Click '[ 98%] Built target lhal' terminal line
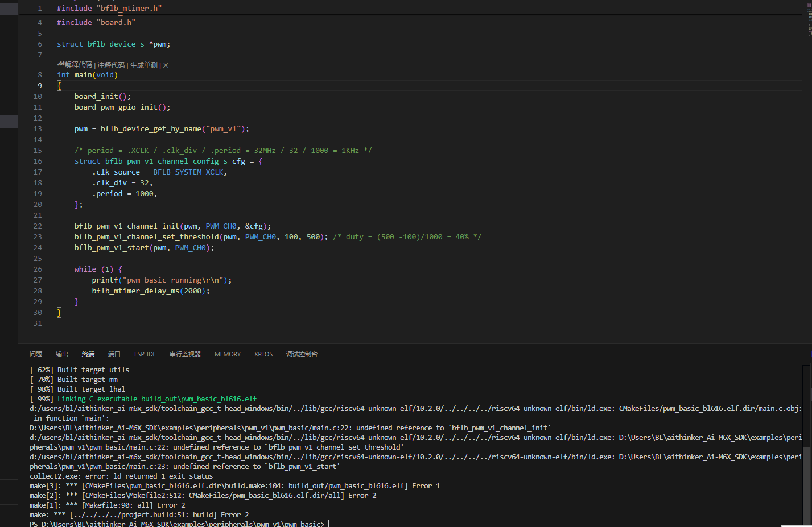 [77, 389]
